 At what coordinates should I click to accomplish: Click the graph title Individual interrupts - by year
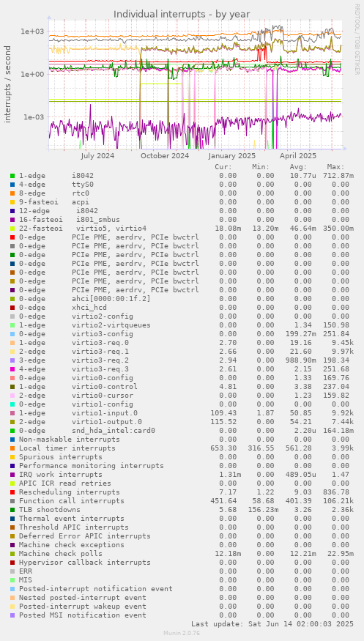tap(182, 15)
